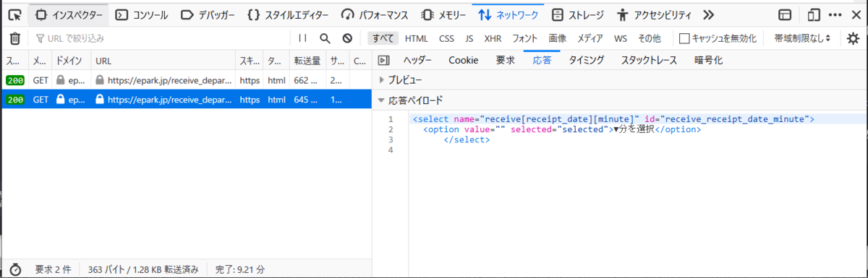
Task: Click 200 status badge in first row
Action: pos(14,80)
